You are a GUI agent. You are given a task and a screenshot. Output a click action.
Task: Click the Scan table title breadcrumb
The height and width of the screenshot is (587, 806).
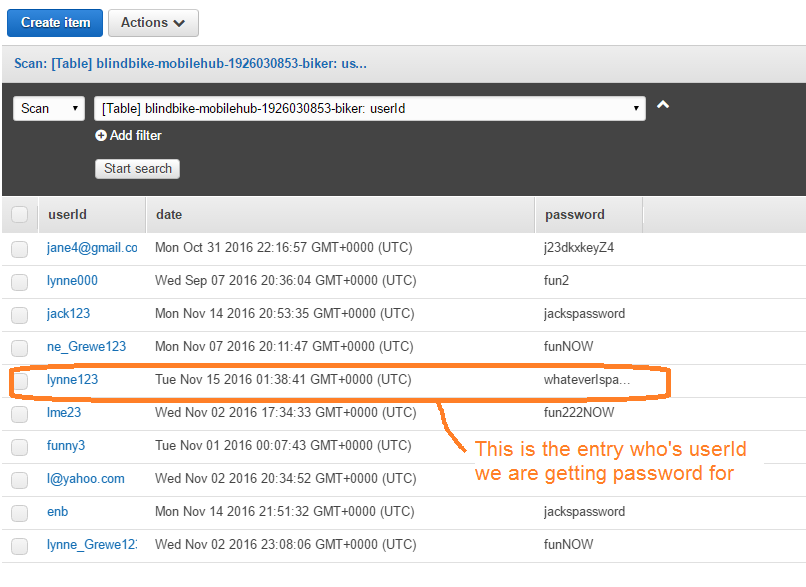(190, 63)
